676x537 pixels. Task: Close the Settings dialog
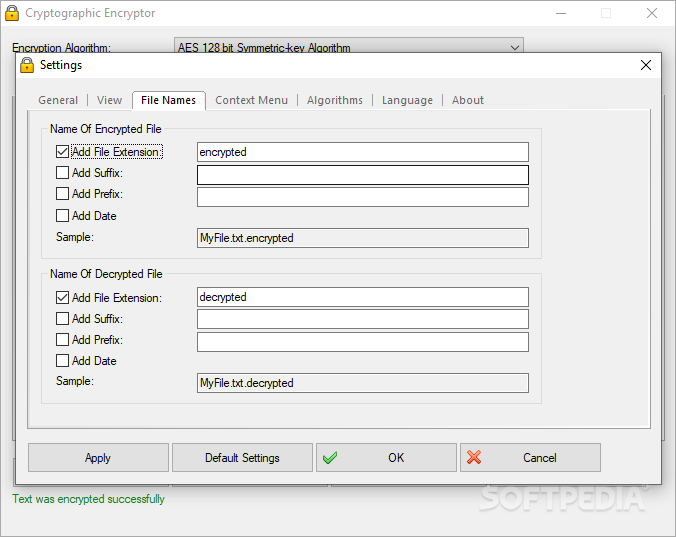645,65
